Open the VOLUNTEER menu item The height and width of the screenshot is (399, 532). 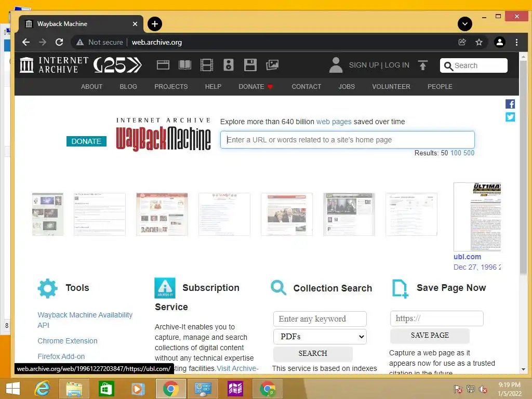(x=391, y=87)
